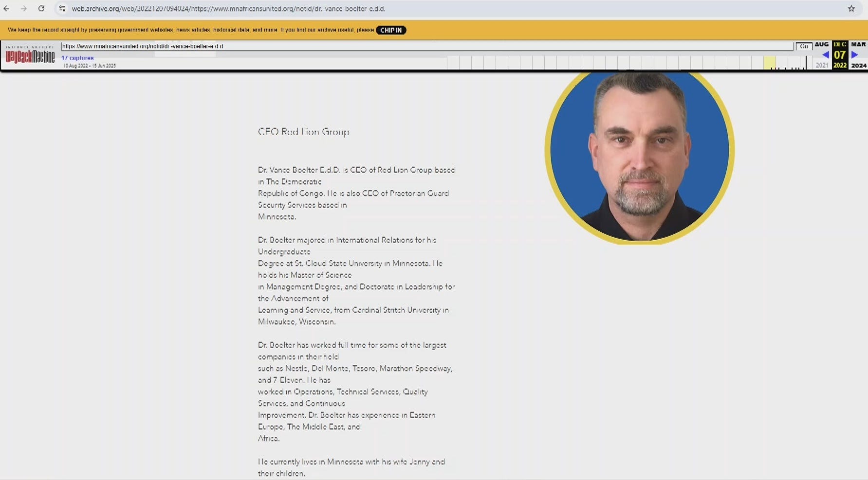Click text 'such as Nestle, Del Monte'

pyautogui.click(x=303, y=369)
